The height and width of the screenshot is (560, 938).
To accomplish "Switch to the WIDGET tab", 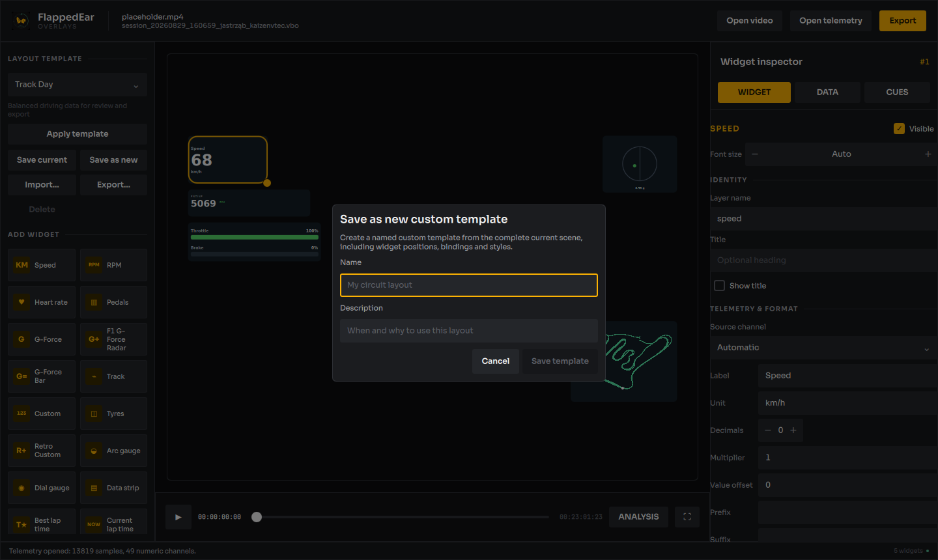I will point(754,92).
